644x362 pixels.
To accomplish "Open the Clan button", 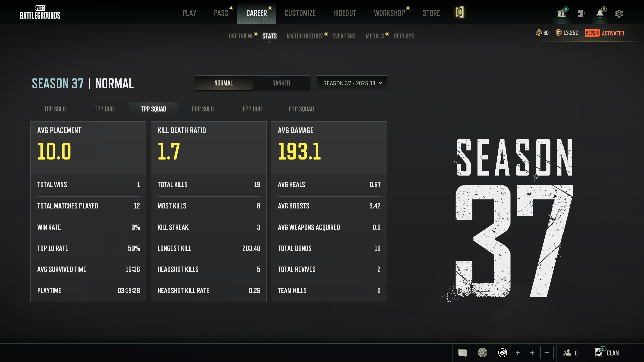I will point(607,353).
